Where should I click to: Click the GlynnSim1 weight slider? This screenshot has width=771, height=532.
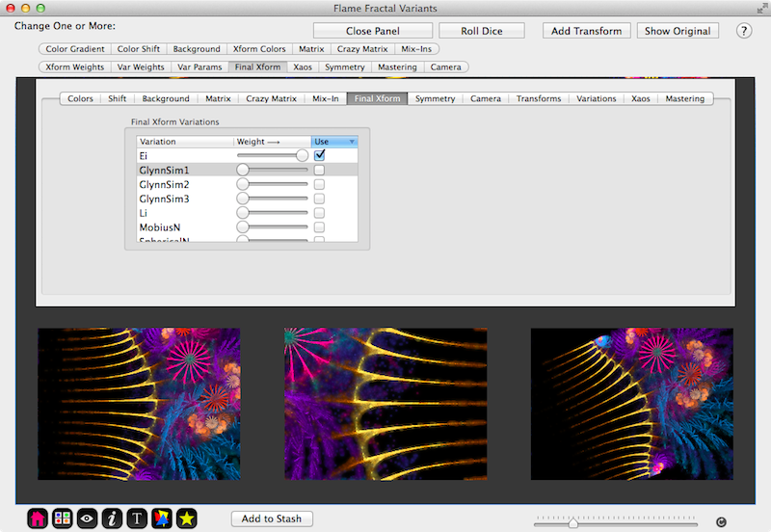coord(273,171)
